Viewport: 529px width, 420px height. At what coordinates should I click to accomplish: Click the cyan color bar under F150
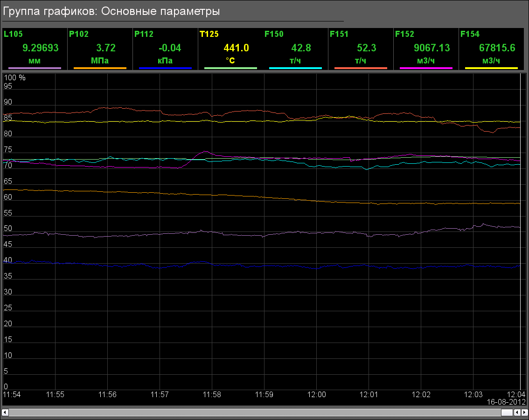pos(295,68)
